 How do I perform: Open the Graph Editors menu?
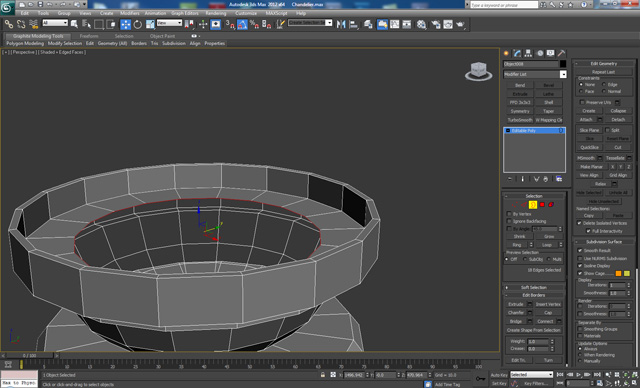(x=184, y=13)
